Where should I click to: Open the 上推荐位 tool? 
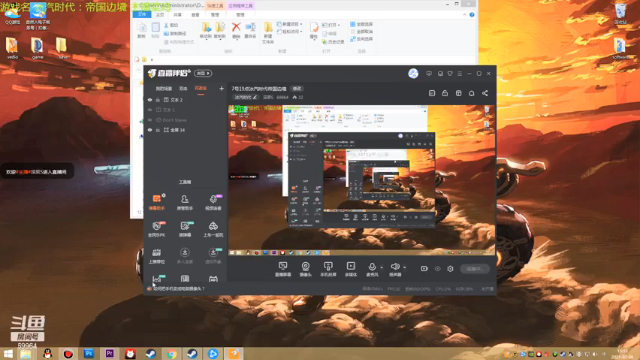(157, 256)
